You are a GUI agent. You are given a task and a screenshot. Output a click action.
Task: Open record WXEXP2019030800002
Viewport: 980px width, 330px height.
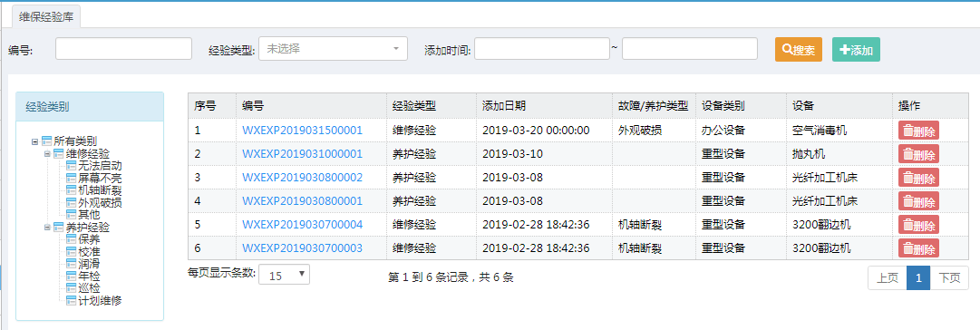tap(302, 178)
